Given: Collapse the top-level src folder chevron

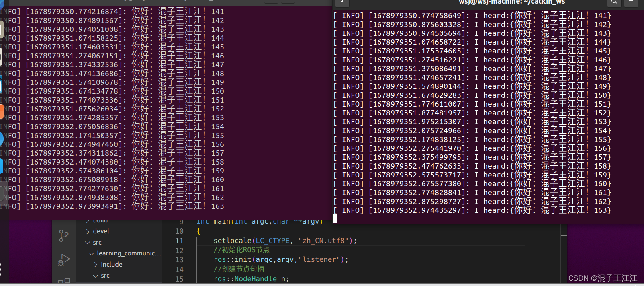Looking at the screenshot, I should [88, 243].
